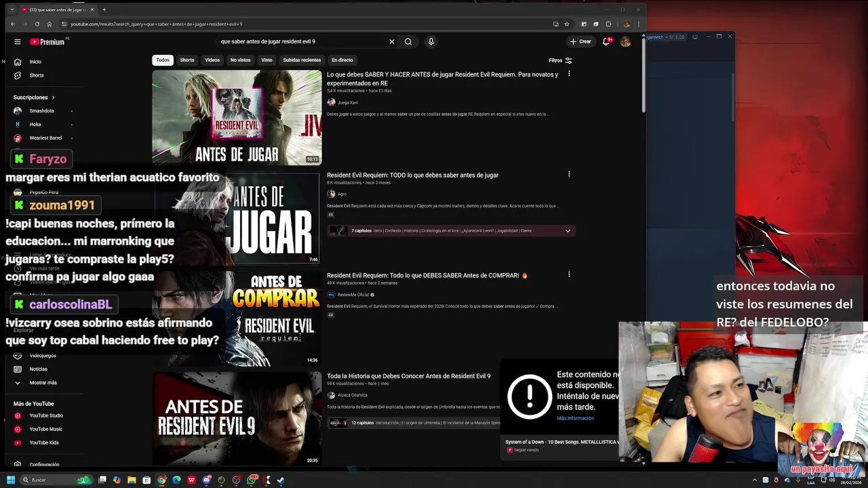
Task: Open the account avatar menu
Action: pos(625,41)
